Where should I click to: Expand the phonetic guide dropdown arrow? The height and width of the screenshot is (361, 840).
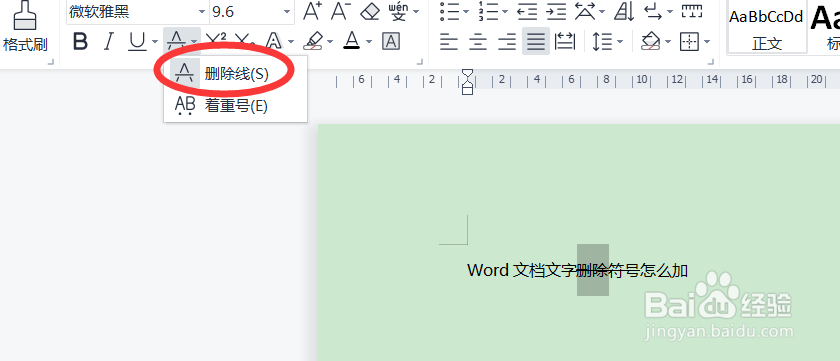point(416,11)
